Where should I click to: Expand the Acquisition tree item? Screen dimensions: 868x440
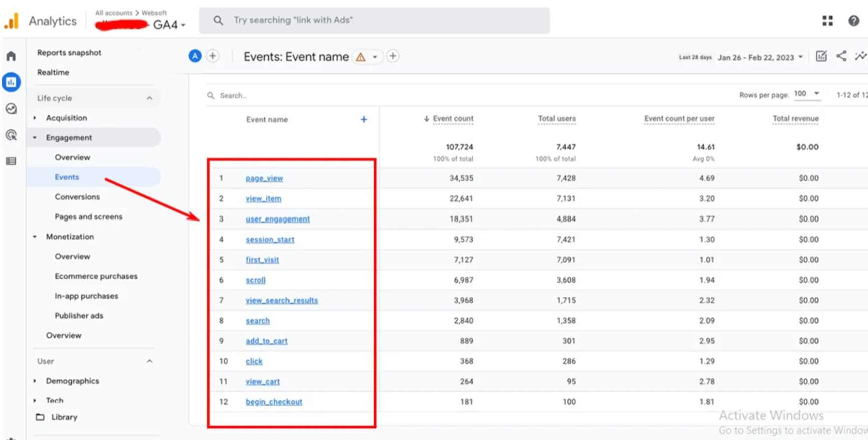click(35, 118)
